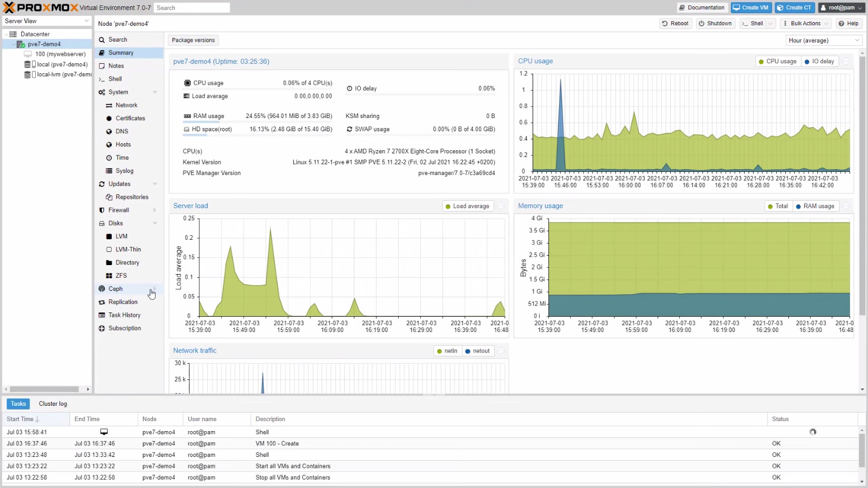Toggle IO delay series in chart legend
Viewport: 868px width, 488px height.
tap(819, 61)
